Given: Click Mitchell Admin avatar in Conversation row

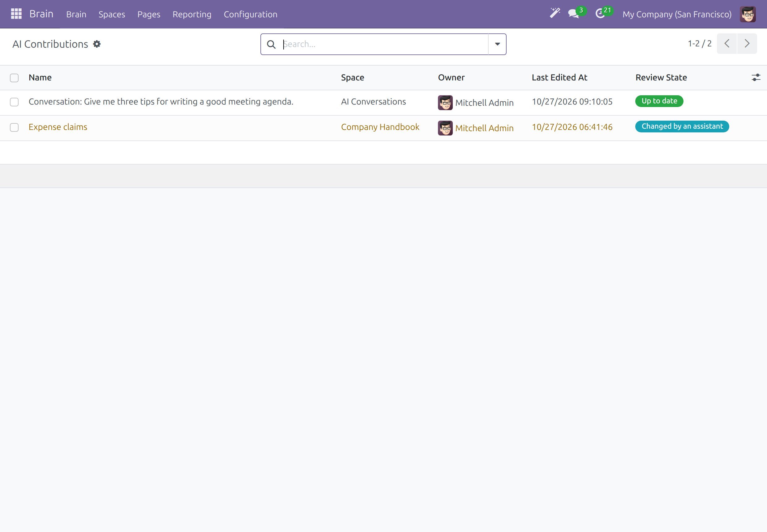Looking at the screenshot, I should click(445, 102).
